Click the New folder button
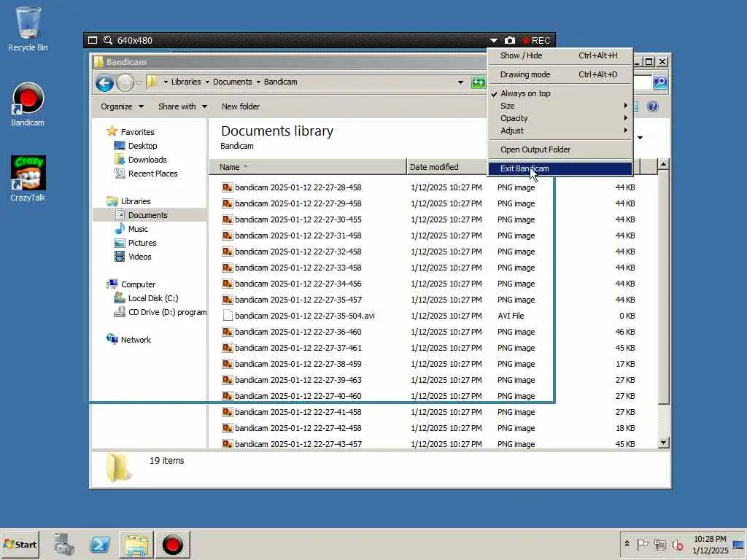747x560 pixels. (x=241, y=106)
